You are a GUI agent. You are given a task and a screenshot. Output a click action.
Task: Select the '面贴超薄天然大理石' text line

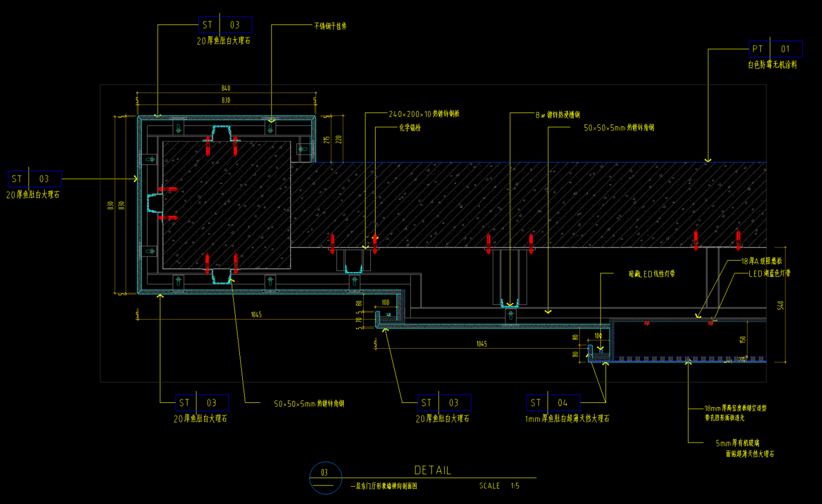750,454
